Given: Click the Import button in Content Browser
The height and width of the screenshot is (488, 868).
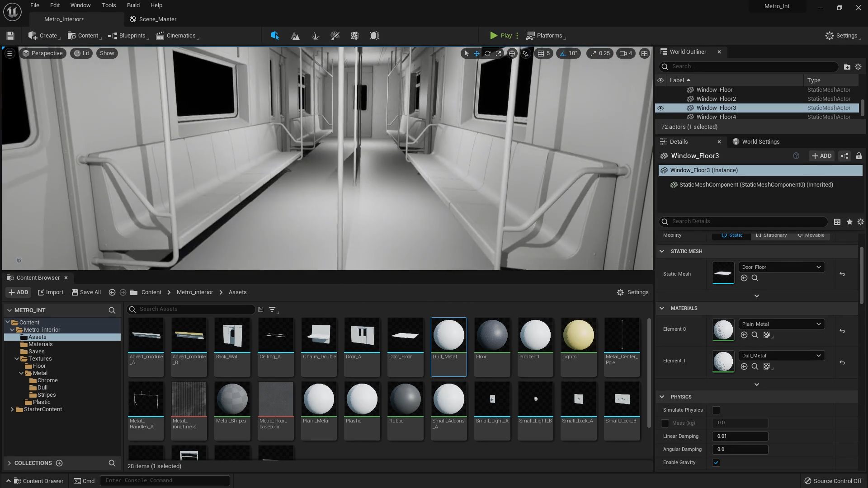Looking at the screenshot, I should tap(50, 292).
